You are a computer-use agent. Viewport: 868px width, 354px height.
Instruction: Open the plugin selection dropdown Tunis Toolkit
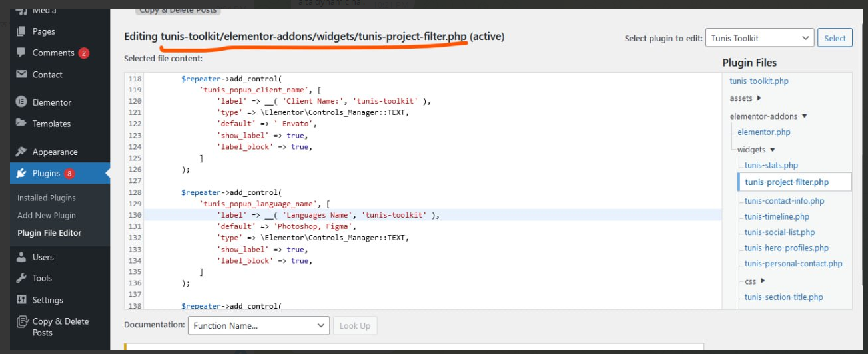759,38
